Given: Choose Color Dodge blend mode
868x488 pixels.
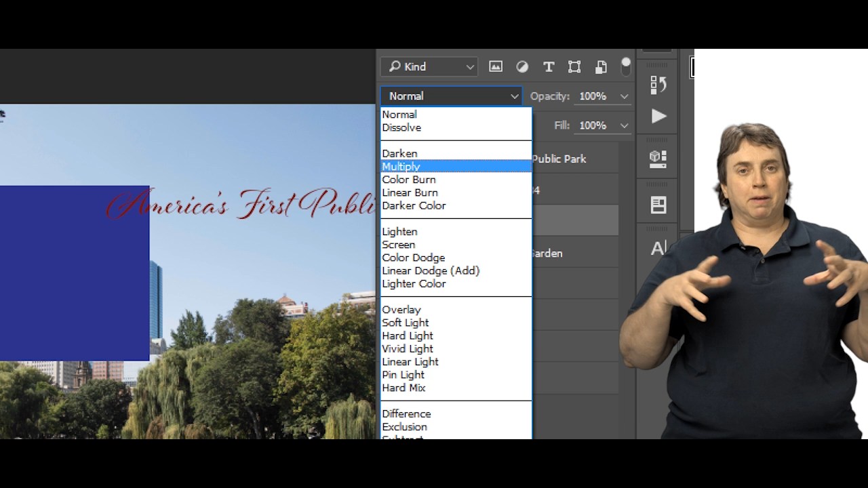Looking at the screenshot, I should click(x=456, y=258).
